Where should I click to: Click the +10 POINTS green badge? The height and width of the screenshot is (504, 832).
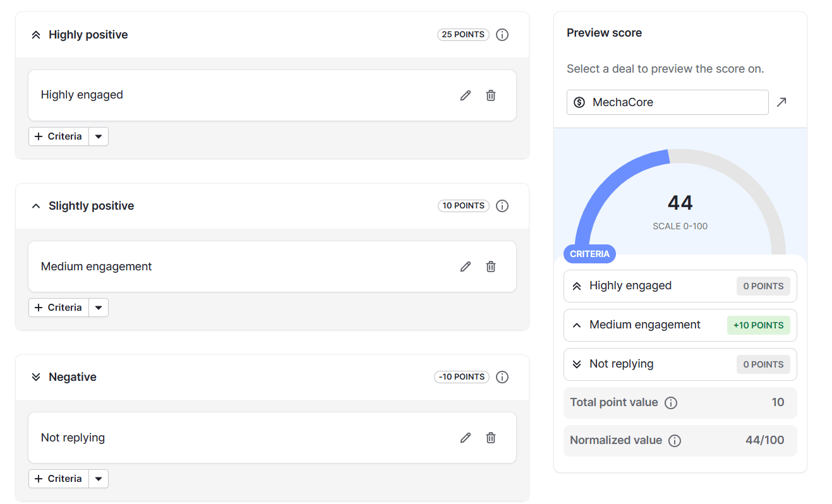(x=758, y=325)
